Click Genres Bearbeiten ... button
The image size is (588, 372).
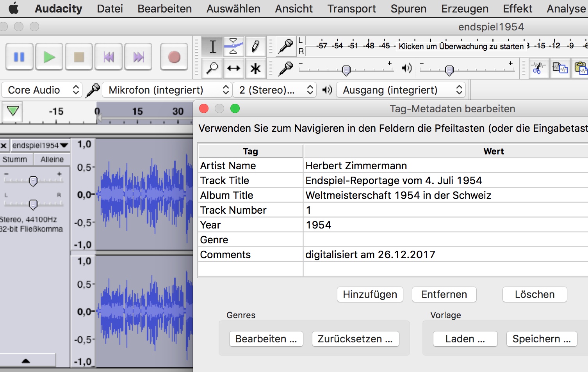[x=266, y=339]
